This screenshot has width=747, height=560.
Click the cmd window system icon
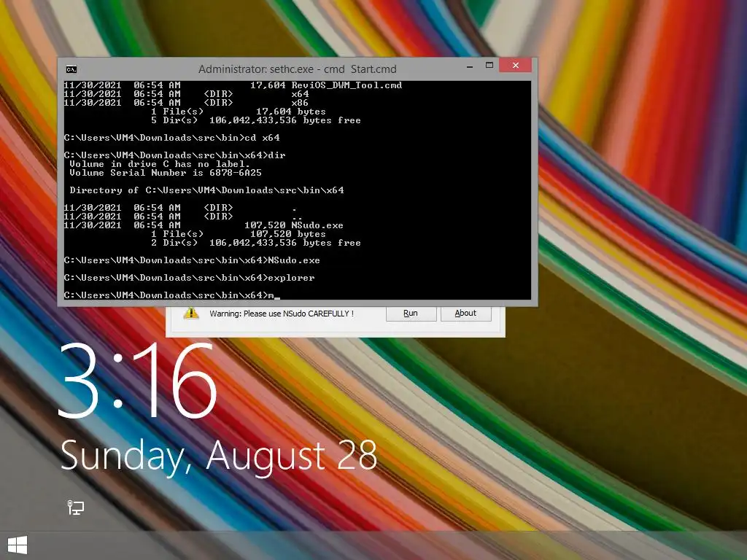click(x=71, y=69)
